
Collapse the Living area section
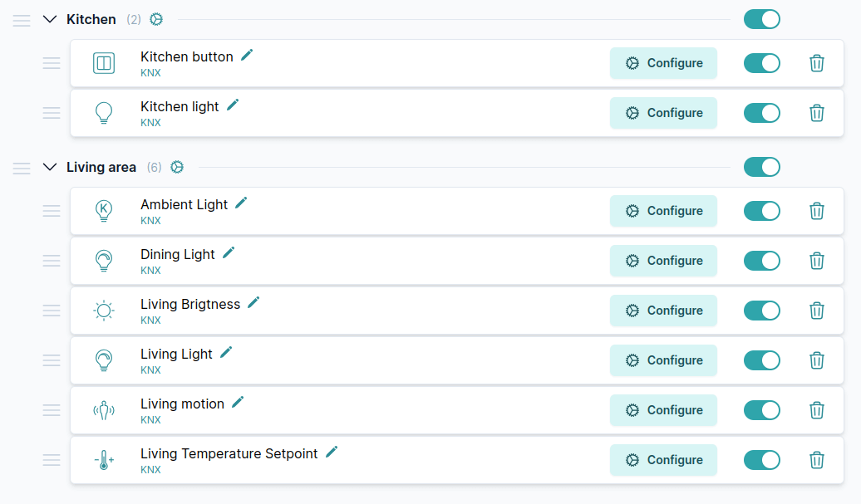[50, 167]
